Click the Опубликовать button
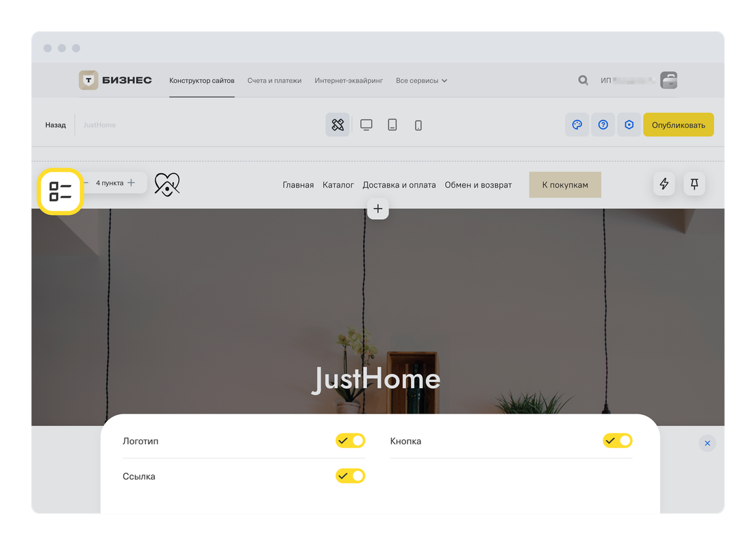 tap(678, 125)
